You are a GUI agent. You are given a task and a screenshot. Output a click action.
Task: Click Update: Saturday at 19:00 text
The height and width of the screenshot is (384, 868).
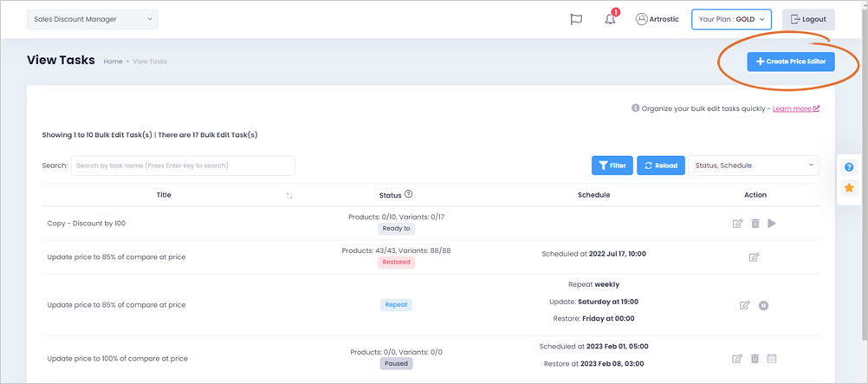click(x=594, y=302)
